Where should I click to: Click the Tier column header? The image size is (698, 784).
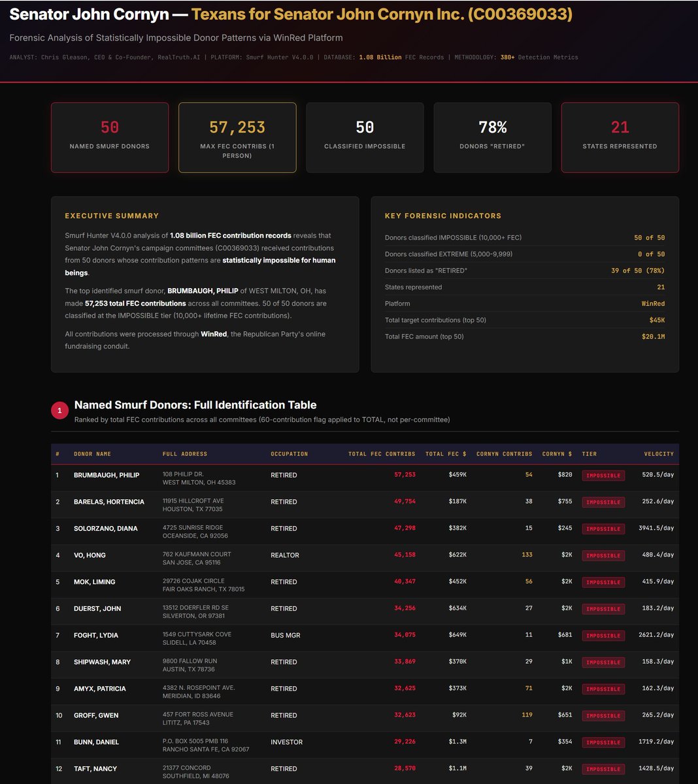click(589, 454)
